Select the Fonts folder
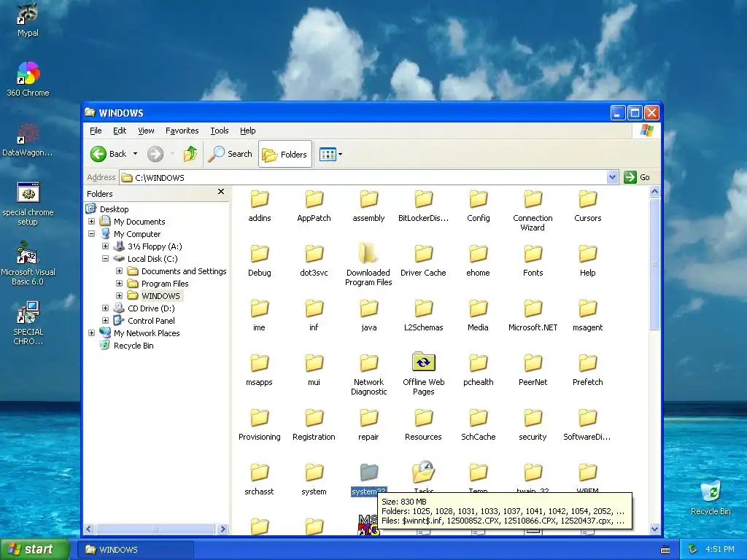The image size is (747, 560). tap(533, 261)
